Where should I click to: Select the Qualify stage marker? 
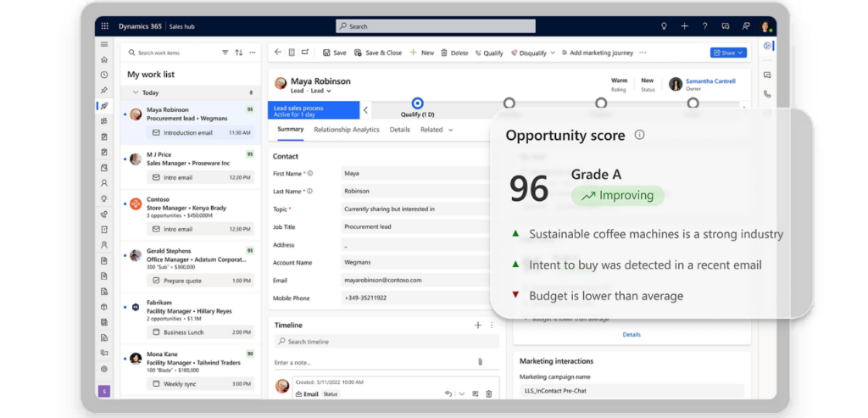click(417, 103)
